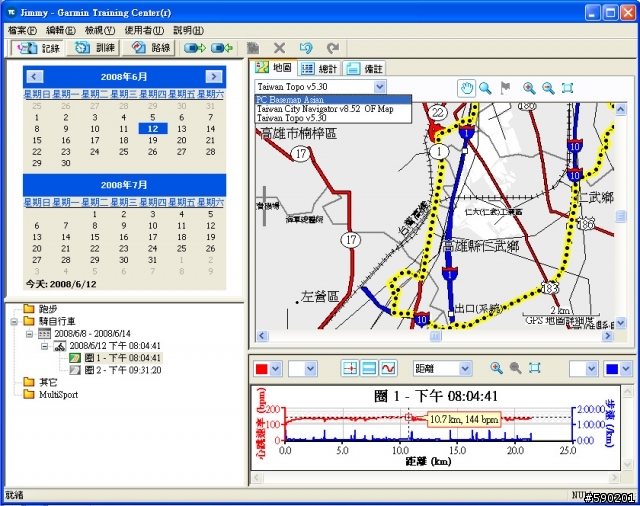Screen dimensions: 640x506
Task: Click map horizontal scrollbar right arrow
Action: pyautogui.click(x=607, y=335)
